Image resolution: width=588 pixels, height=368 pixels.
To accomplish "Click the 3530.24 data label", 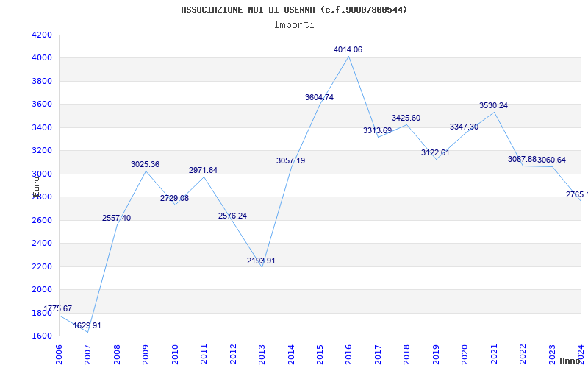I will (493, 105).
